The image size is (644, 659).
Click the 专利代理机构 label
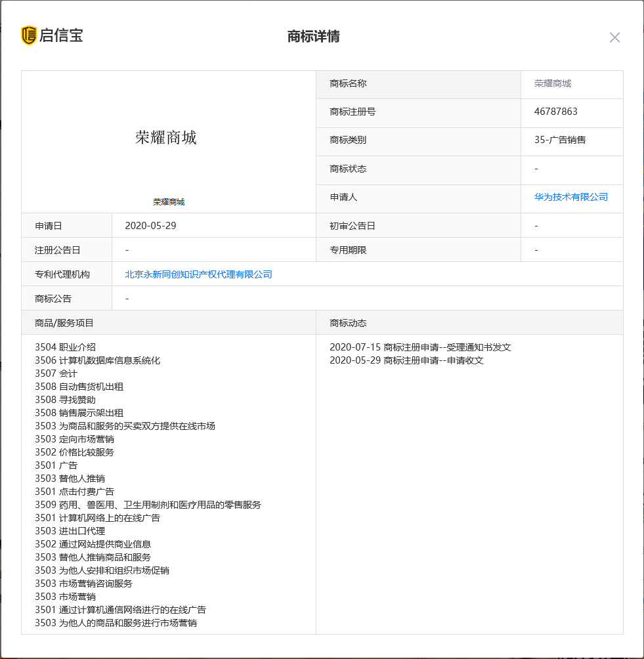click(62, 274)
